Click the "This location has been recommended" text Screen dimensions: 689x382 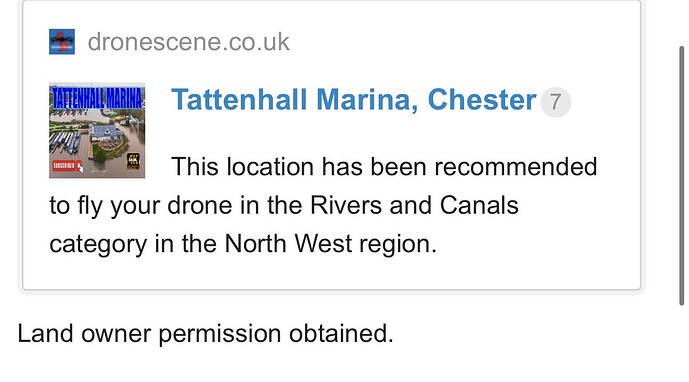click(x=384, y=167)
